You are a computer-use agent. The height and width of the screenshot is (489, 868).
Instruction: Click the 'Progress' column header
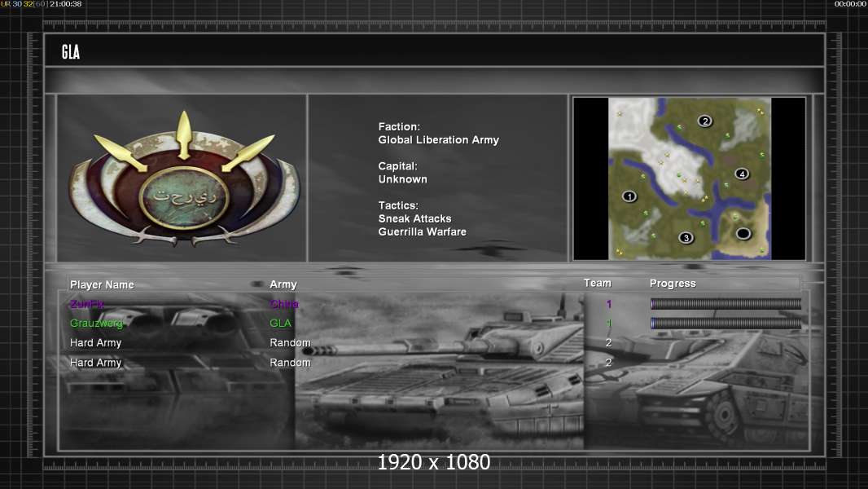[x=673, y=284]
